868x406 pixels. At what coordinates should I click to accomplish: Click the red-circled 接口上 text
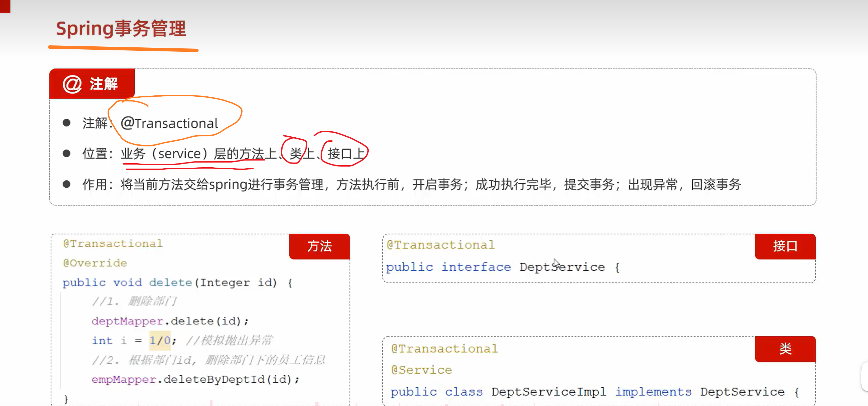pos(346,154)
